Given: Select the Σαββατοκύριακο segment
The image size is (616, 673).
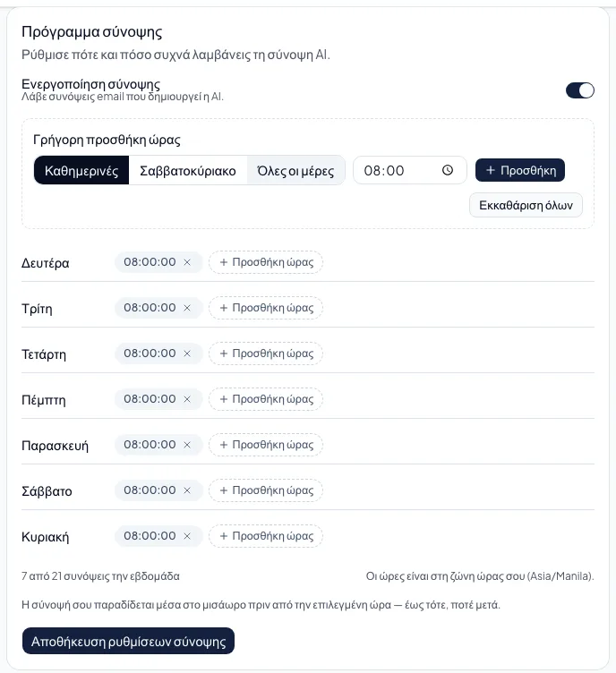Looking at the screenshot, I should coord(188,170).
